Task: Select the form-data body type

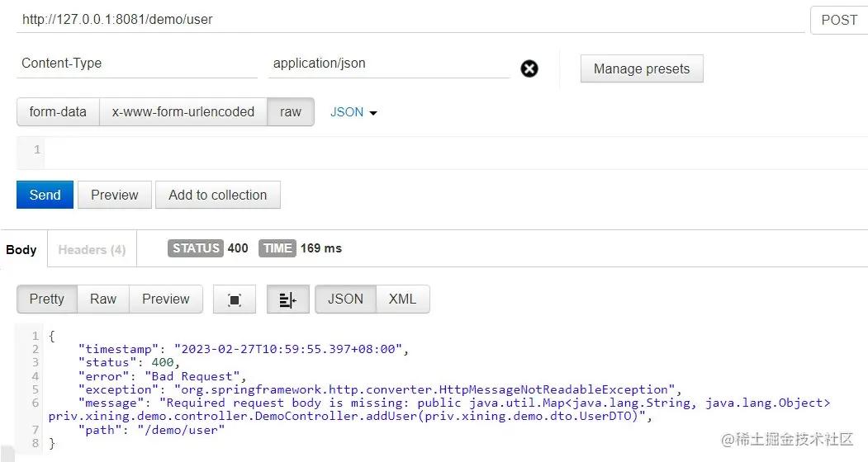Action: [58, 112]
